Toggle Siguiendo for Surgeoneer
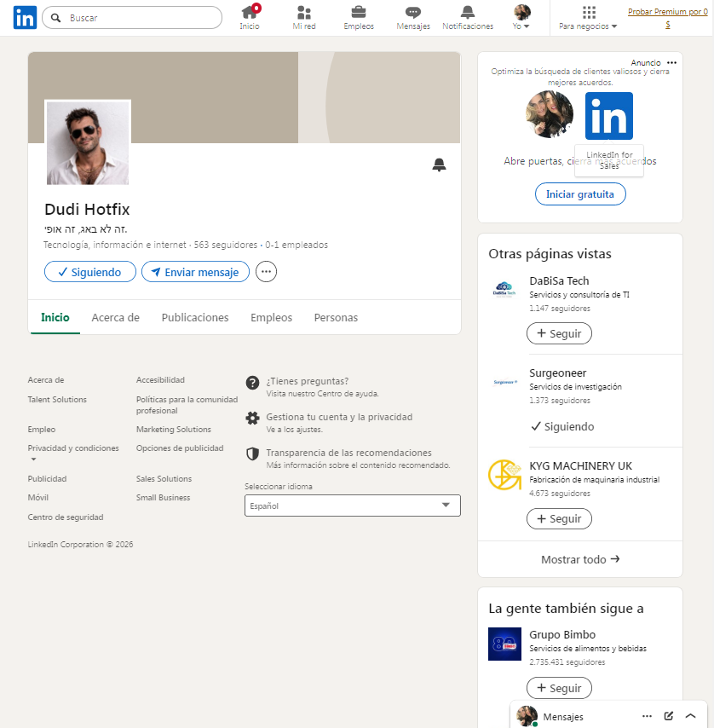Screen dimensions: 714x728 pyautogui.click(x=562, y=426)
